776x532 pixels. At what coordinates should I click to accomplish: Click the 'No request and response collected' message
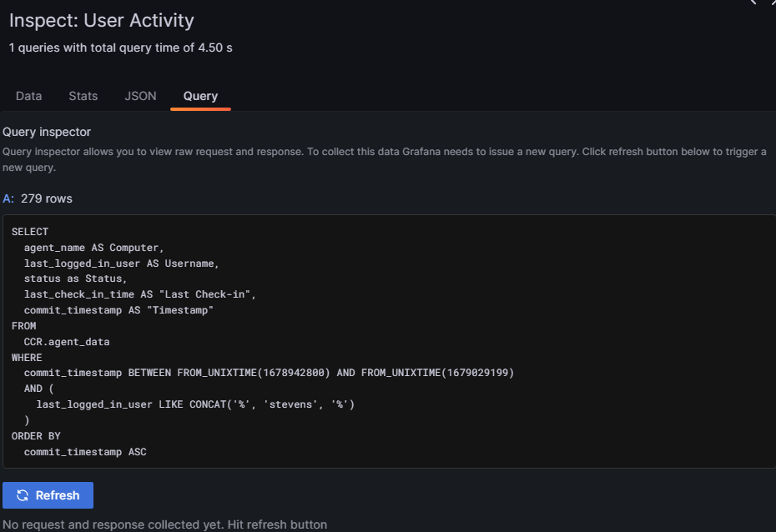167,524
